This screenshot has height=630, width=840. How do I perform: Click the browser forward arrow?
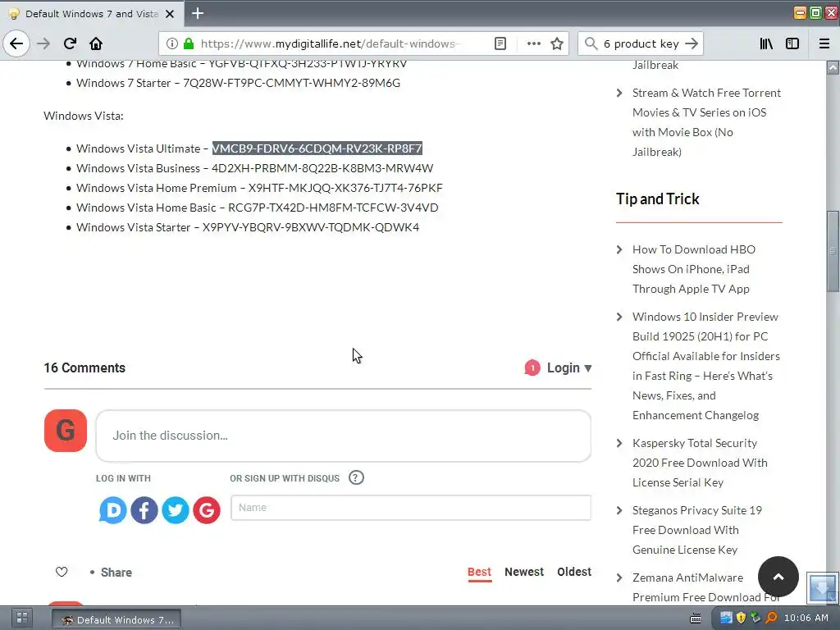[43, 43]
